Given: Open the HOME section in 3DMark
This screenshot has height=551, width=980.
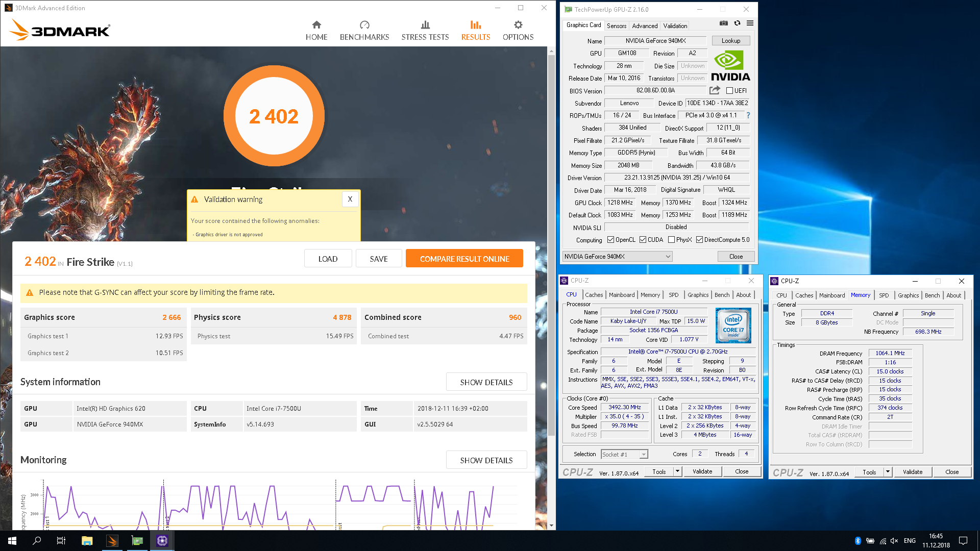Looking at the screenshot, I should [316, 31].
